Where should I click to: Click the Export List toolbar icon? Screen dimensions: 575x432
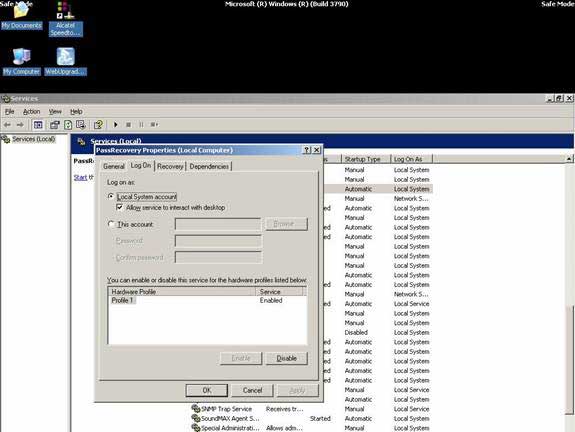[x=81, y=125]
